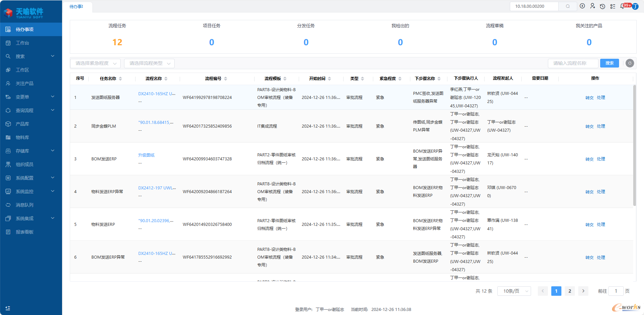Open DX2412-197 UWL process link

[x=157, y=188]
